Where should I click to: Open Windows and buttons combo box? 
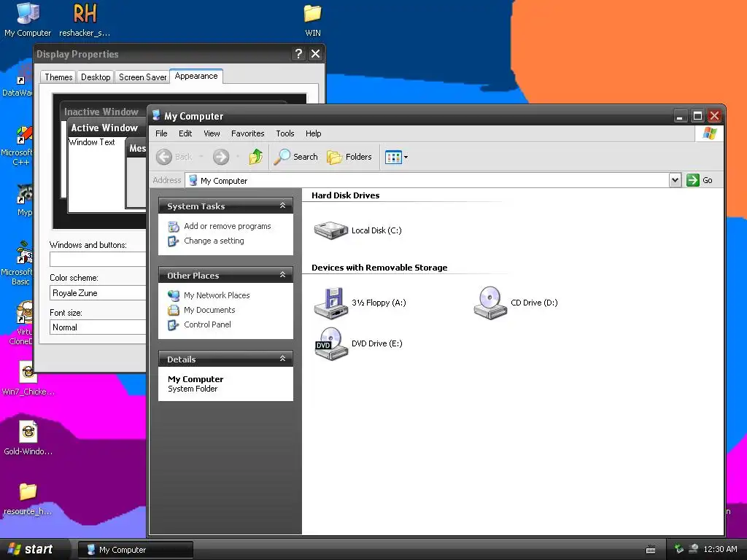(98, 259)
